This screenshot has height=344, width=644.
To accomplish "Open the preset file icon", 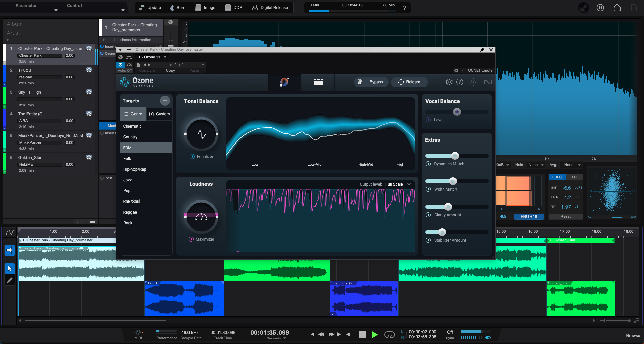I will pos(138,65).
